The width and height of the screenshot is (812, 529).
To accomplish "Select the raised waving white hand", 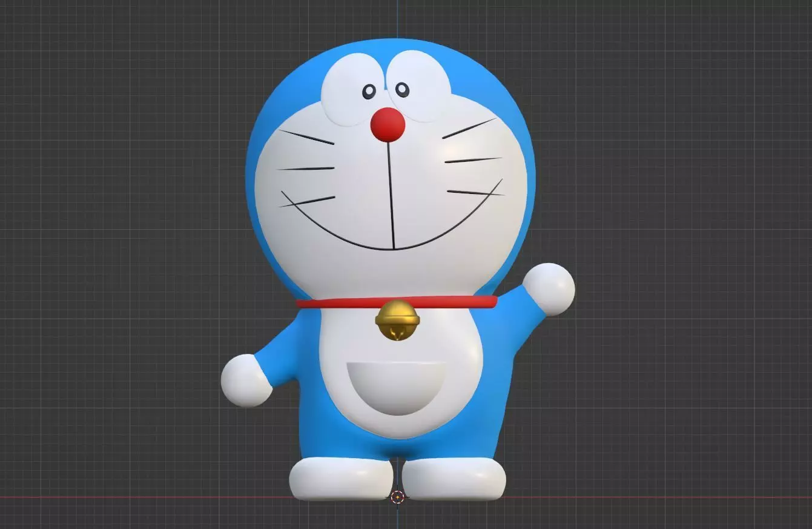I will (549, 289).
